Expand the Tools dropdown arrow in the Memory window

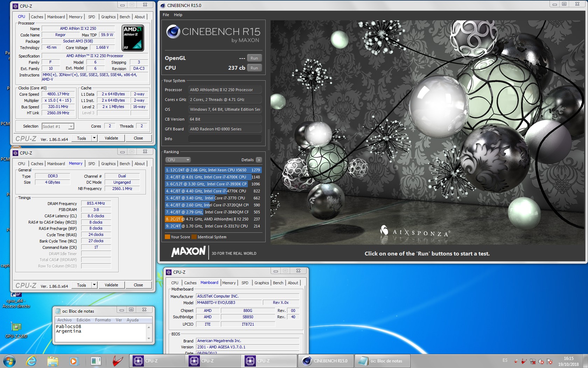click(x=94, y=285)
